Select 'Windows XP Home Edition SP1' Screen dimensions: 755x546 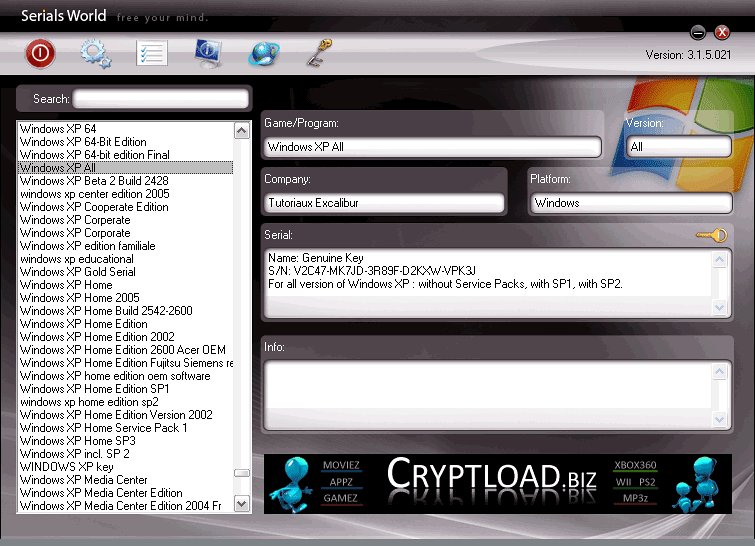126,389
